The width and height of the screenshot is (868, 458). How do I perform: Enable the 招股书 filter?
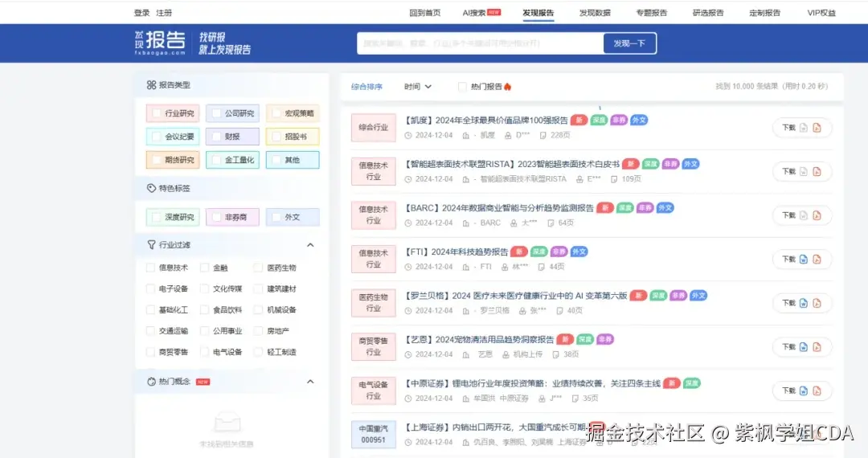276,137
